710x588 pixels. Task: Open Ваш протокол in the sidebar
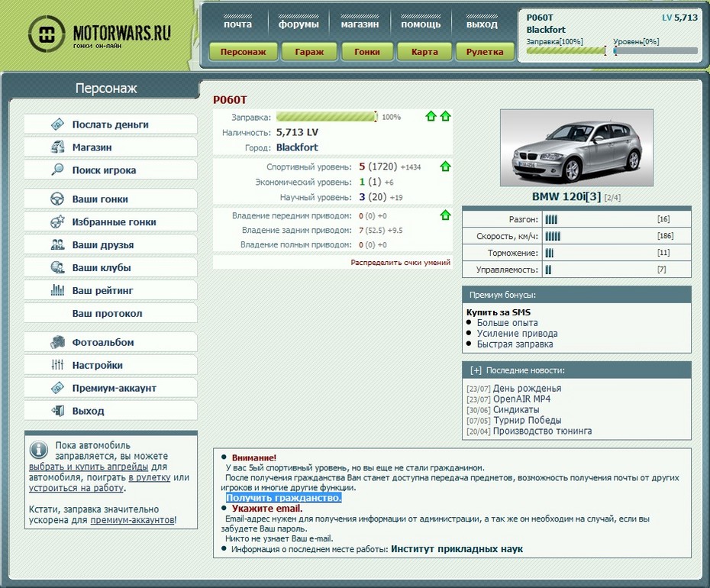(111, 314)
